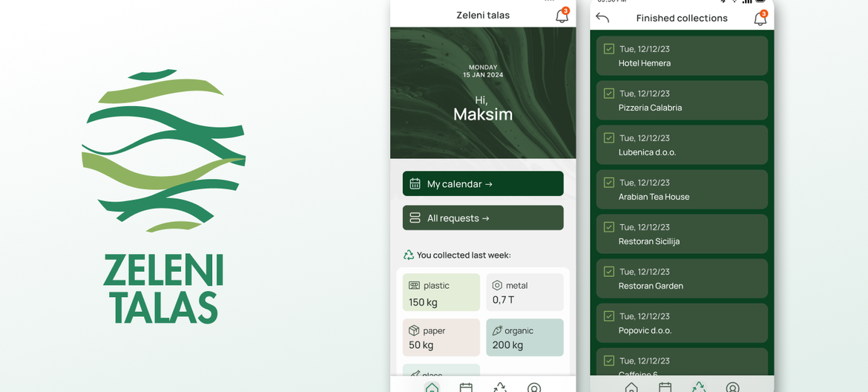Click the Restoran Sicilija collection name
Screen dimensions: 868x392
pyautogui.click(x=649, y=241)
